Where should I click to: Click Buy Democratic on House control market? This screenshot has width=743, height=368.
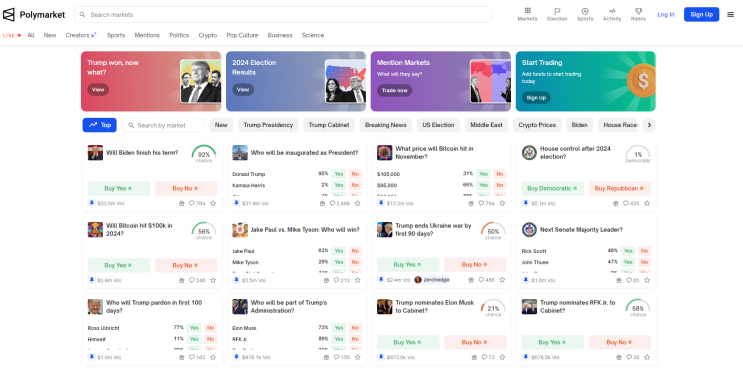(x=553, y=188)
